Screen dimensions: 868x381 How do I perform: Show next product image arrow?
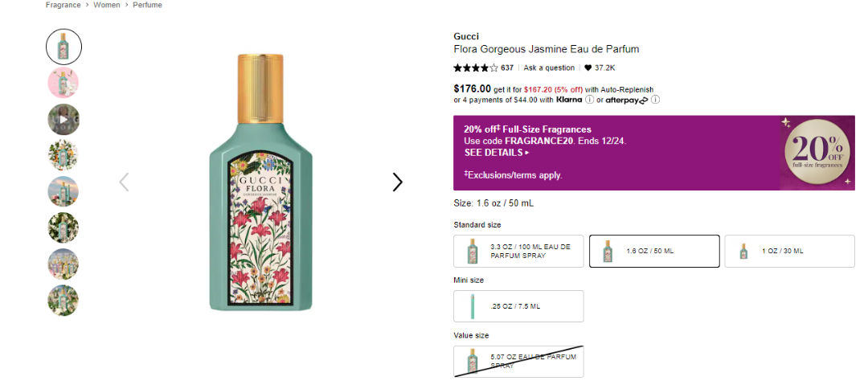[397, 182]
